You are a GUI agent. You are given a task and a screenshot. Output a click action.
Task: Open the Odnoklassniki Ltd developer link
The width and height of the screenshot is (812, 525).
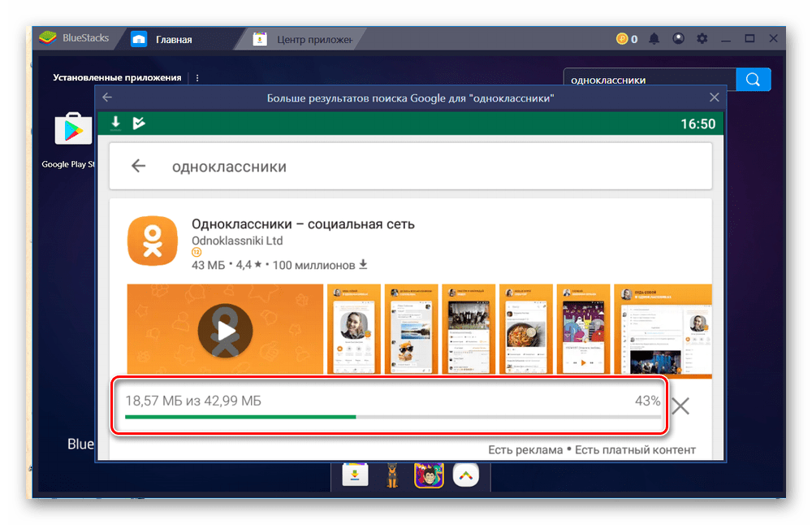[237, 241]
